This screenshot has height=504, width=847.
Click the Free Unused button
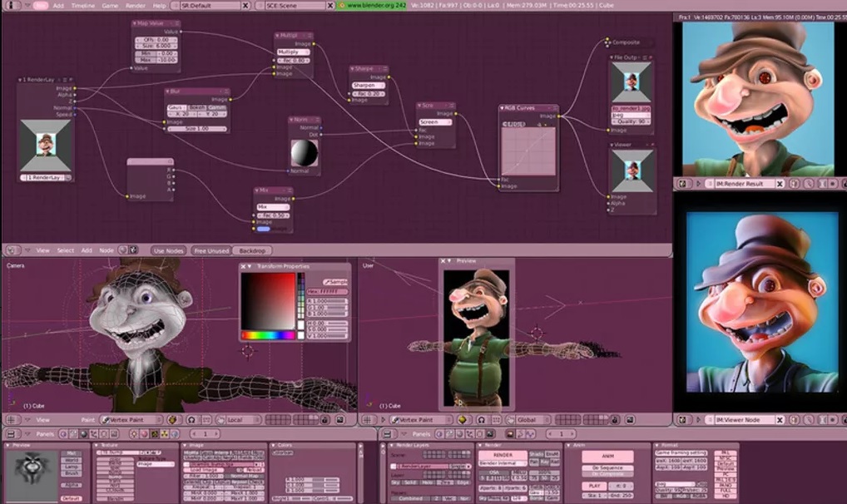click(210, 250)
